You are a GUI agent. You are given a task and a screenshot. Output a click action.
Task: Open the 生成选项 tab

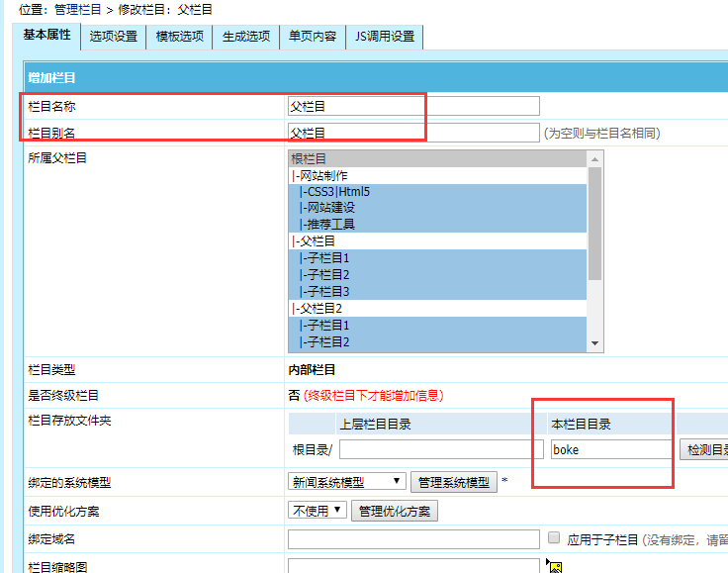point(245,37)
